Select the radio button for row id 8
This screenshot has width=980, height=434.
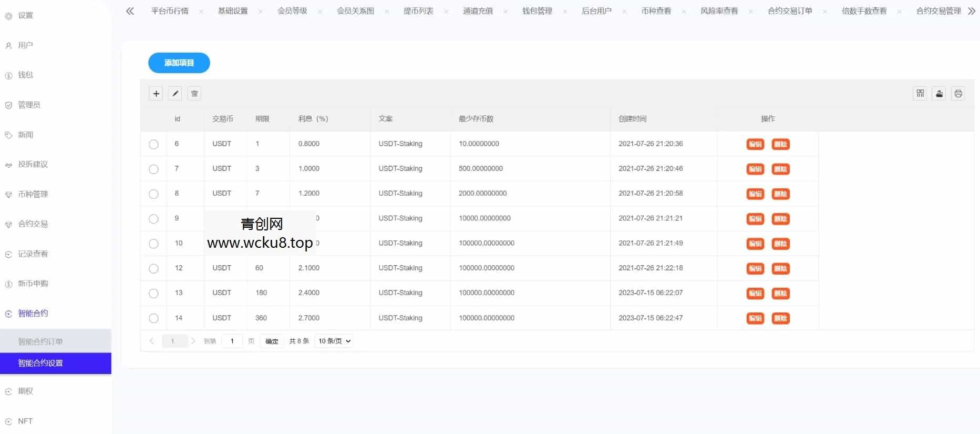153,194
